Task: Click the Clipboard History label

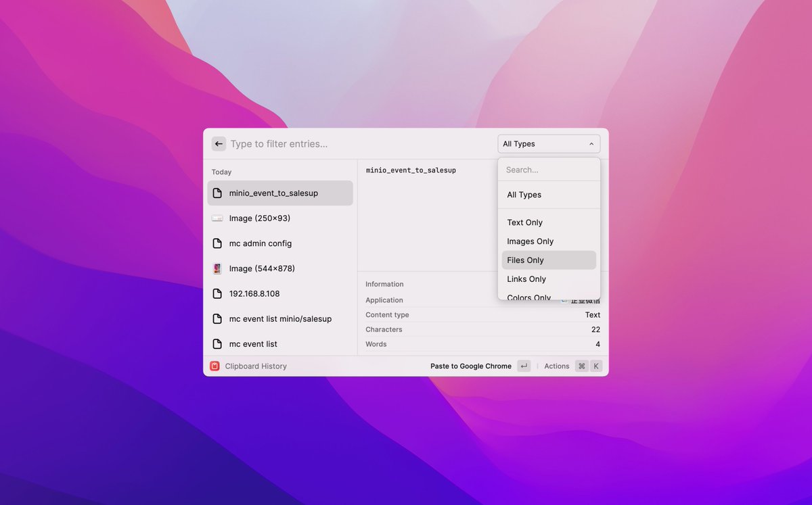Action: pos(256,366)
